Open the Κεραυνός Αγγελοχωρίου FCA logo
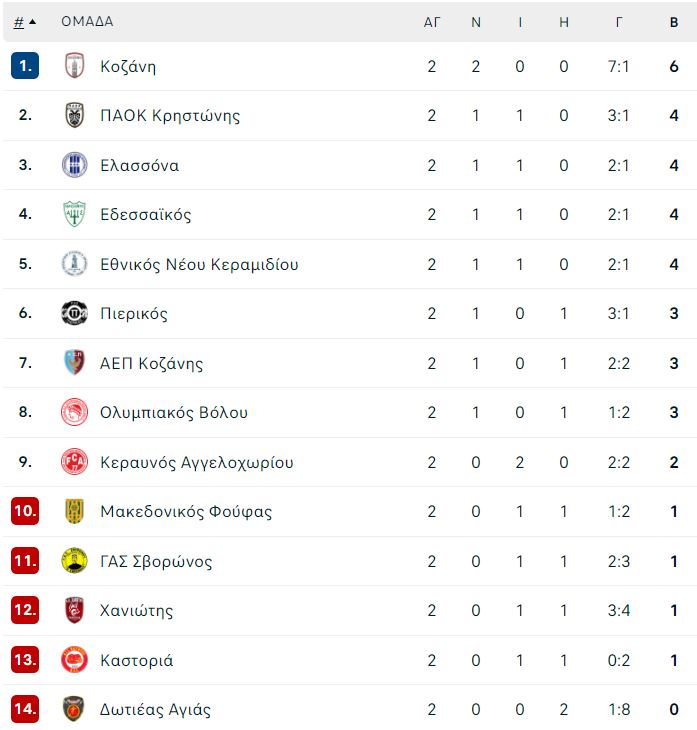The height and width of the screenshot is (730, 697). coord(74,462)
